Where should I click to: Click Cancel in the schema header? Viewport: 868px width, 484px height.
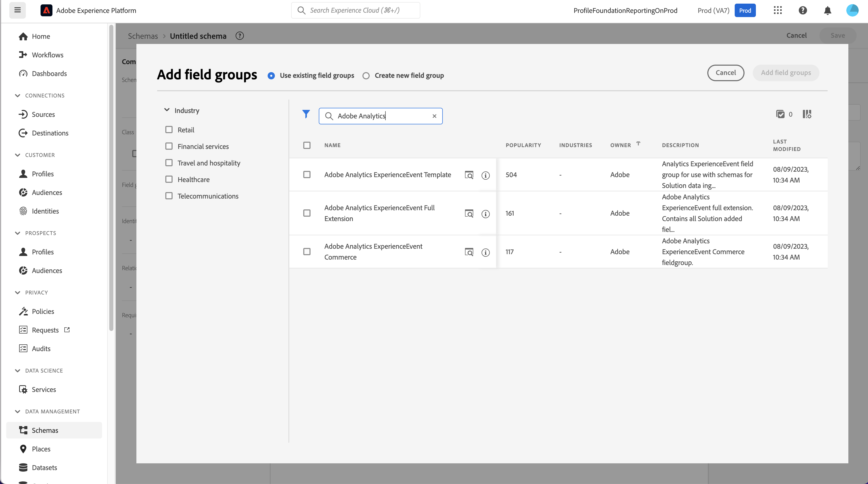point(796,35)
